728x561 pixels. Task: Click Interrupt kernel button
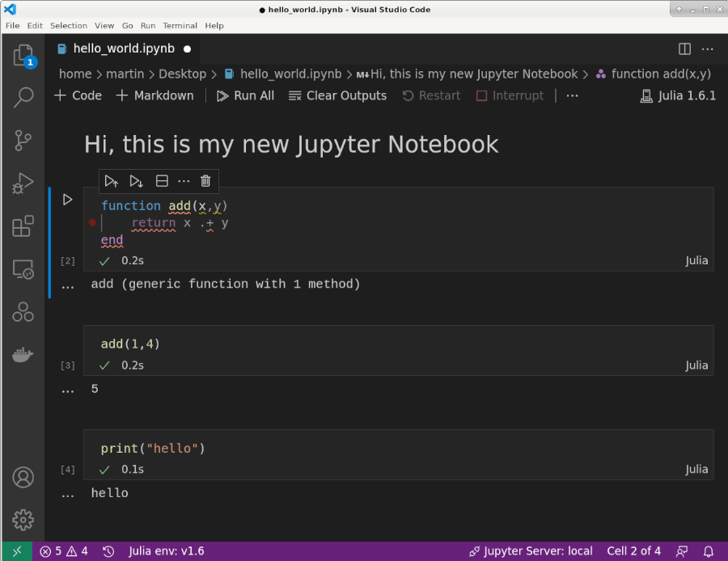[510, 95]
